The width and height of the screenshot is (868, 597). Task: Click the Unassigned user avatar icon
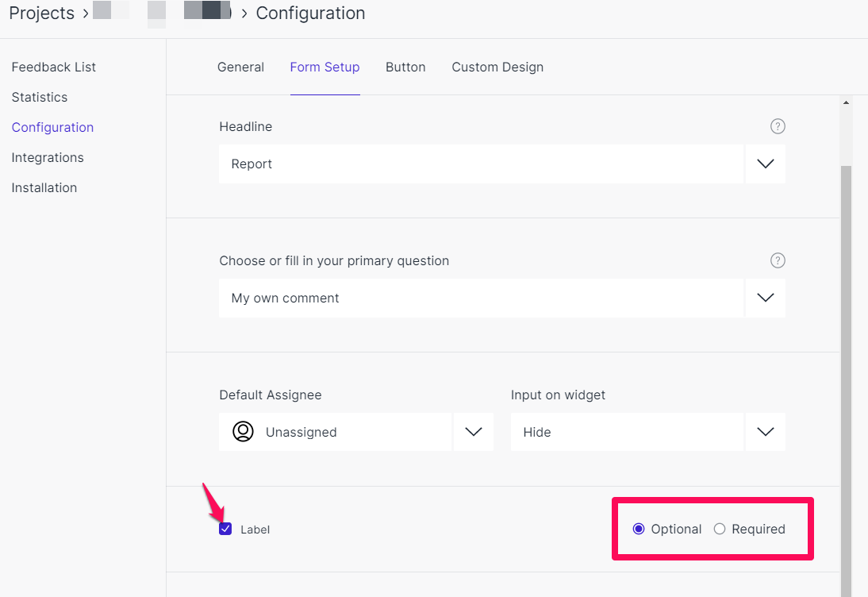(x=243, y=432)
